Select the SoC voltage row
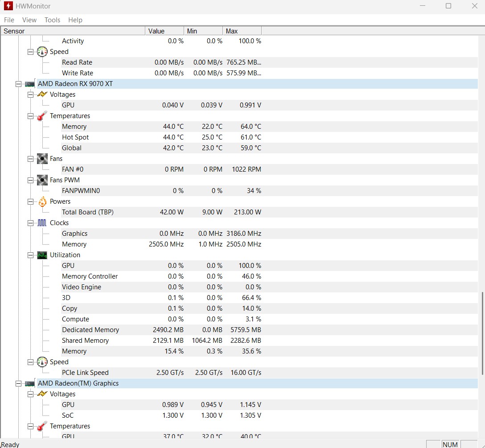Screen dimensions: 485x448 pyautogui.click(x=269, y=415)
